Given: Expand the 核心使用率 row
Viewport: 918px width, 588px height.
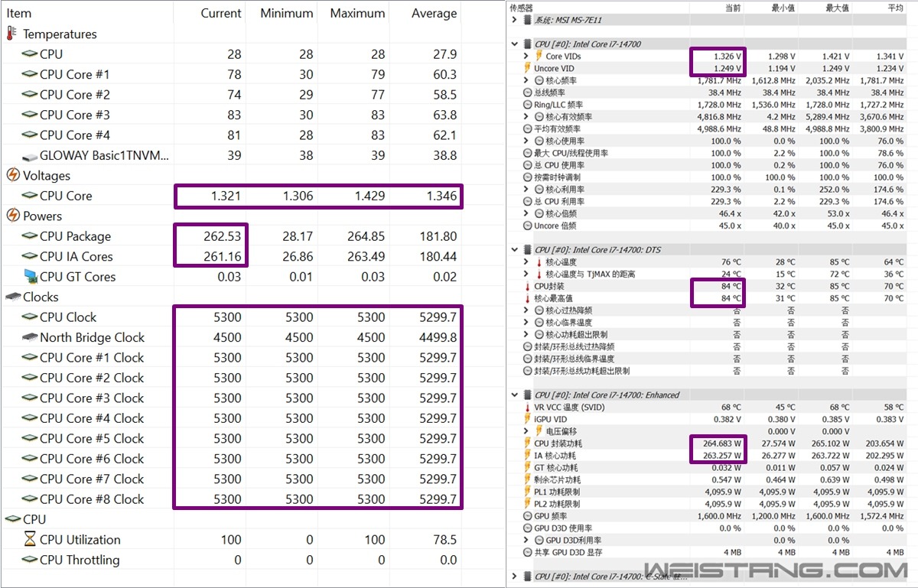Looking at the screenshot, I should tap(526, 141).
